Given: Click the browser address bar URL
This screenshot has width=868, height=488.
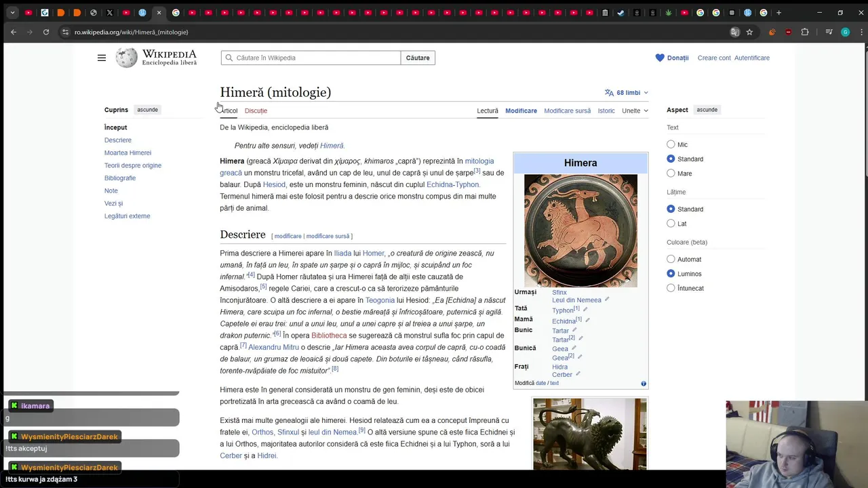Looking at the screenshot, I should tap(132, 32).
